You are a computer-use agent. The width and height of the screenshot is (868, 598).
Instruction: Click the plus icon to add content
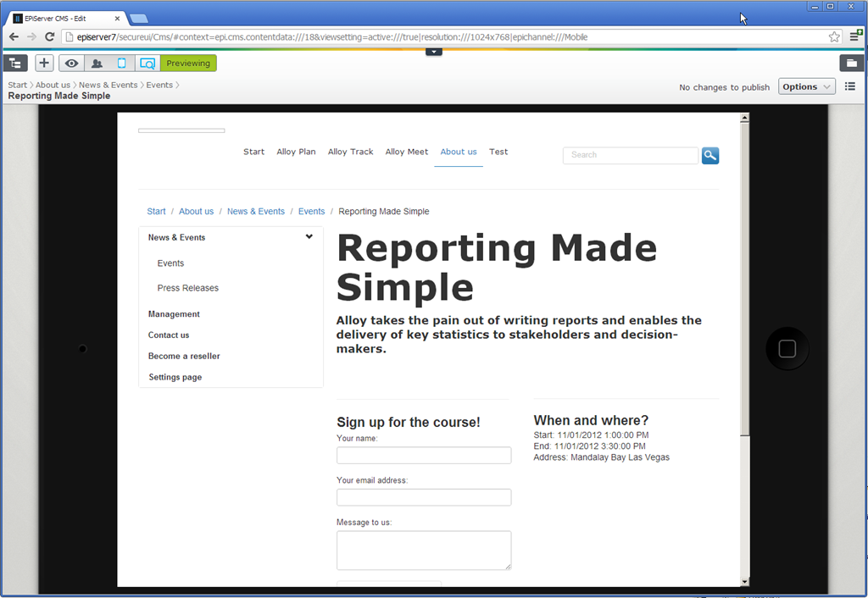coord(44,64)
